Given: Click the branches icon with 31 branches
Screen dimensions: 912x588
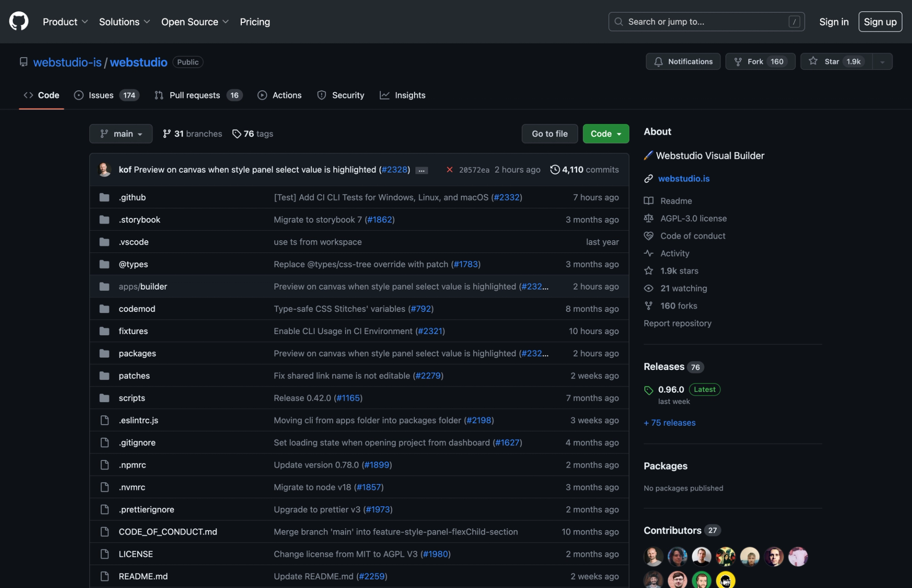Looking at the screenshot, I should pos(166,134).
